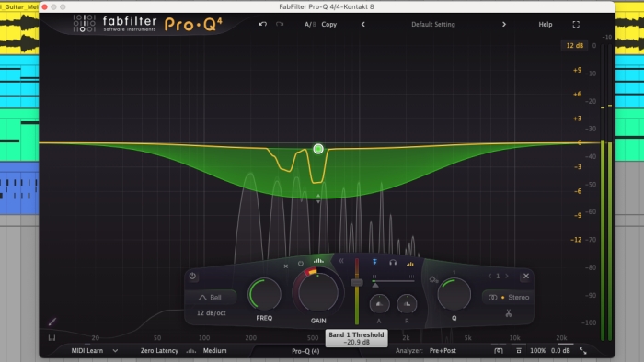Open the Pro-Q (4) instance list
Viewport: 644px width, 362px height.
305,351
